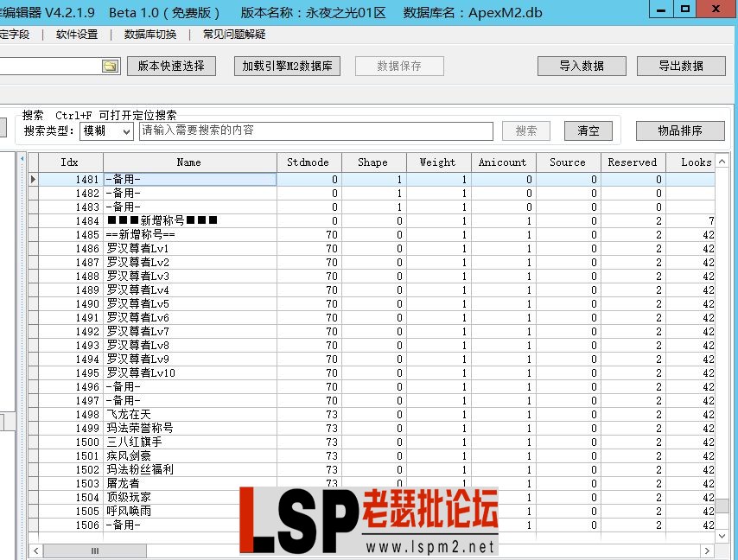Click the Reserved value in row 1500
The width and height of the screenshot is (738, 560).
(633, 442)
